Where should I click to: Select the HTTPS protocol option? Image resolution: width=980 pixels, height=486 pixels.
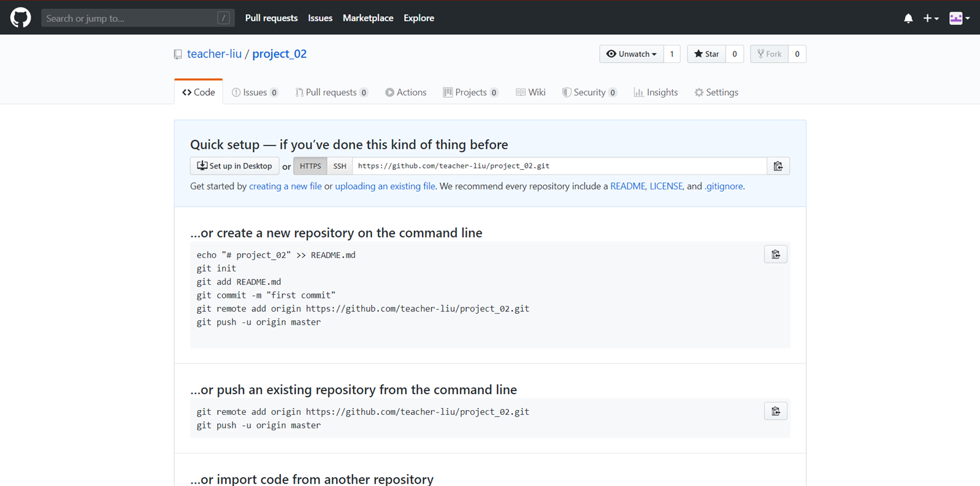pyautogui.click(x=310, y=166)
